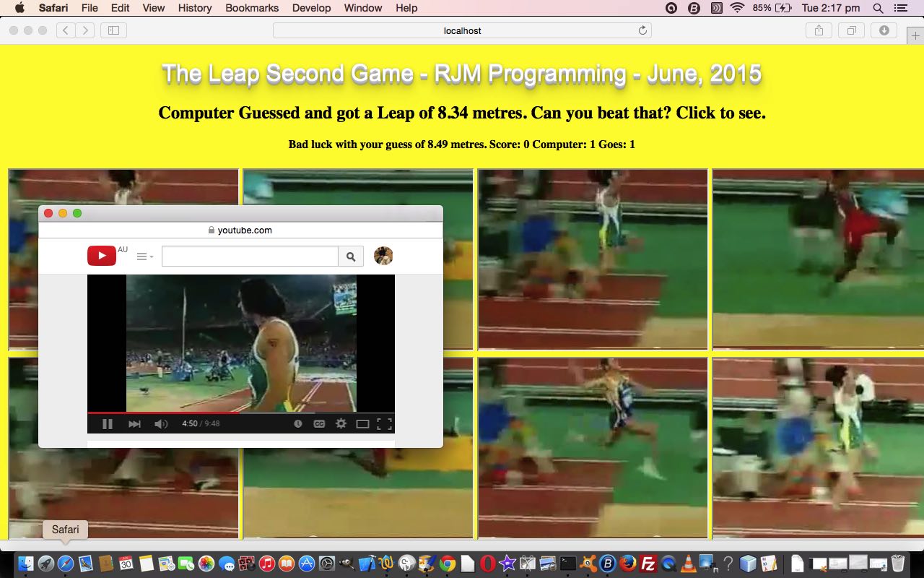Screen dimensions: 924x578
Task: Open the Apple menu
Action: pyautogui.click(x=19, y=8)
